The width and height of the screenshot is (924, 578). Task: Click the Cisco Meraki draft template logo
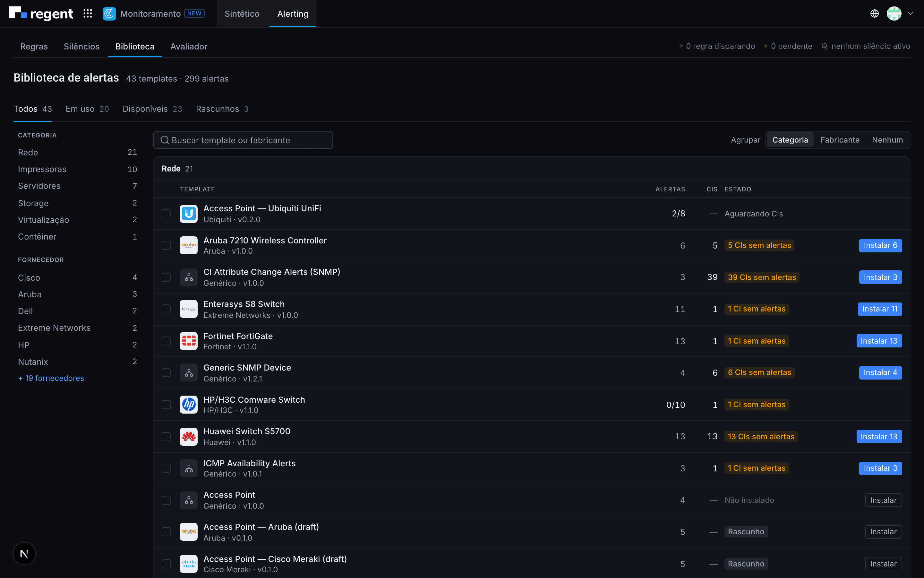click(x=189, y=564)
